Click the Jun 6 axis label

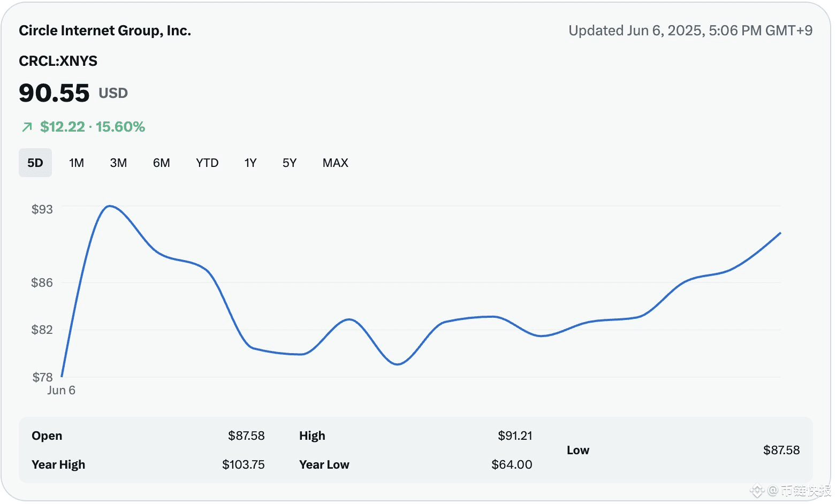[61, 390]
